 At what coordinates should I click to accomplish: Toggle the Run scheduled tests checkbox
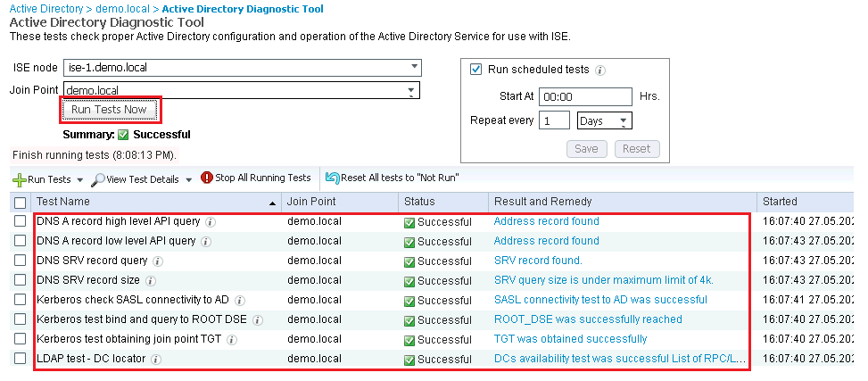point(475,70)
